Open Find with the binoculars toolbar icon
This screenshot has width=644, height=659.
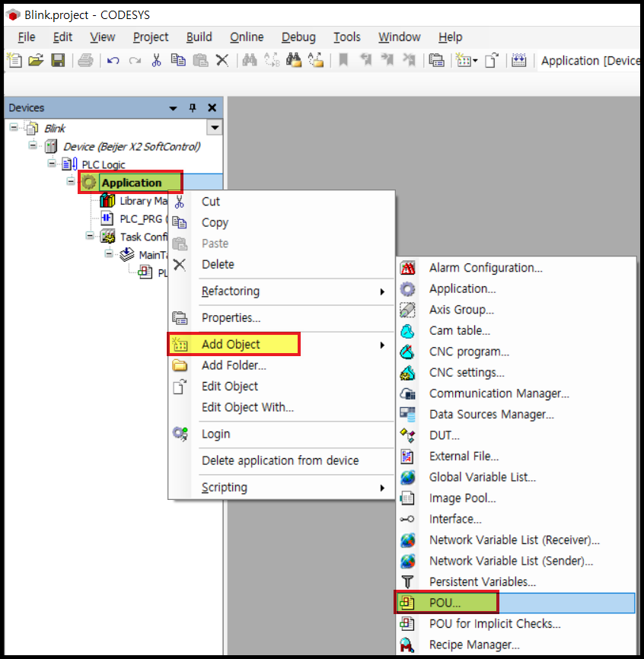(250, 61)
